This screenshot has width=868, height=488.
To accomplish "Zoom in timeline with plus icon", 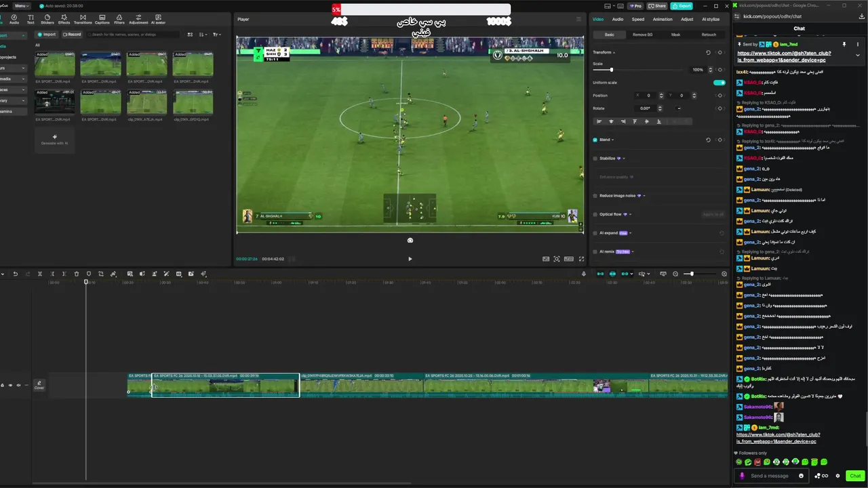I will pos(724,274).
